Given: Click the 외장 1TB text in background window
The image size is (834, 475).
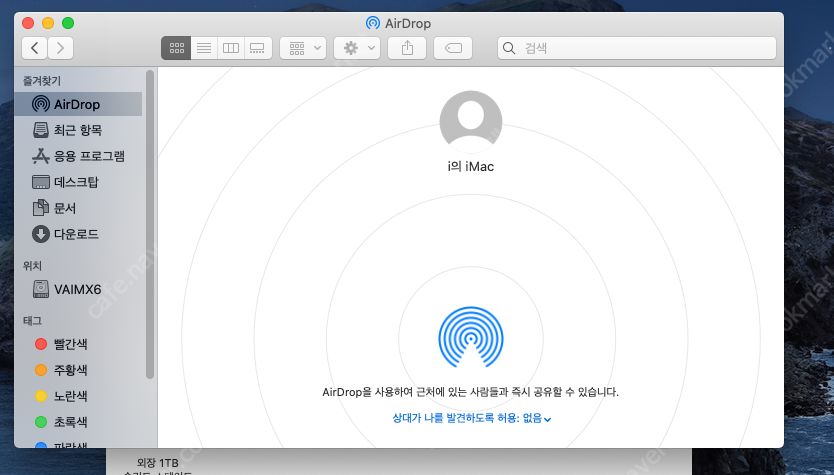Looking at the screenshot, I should click(x=157, y=463).
